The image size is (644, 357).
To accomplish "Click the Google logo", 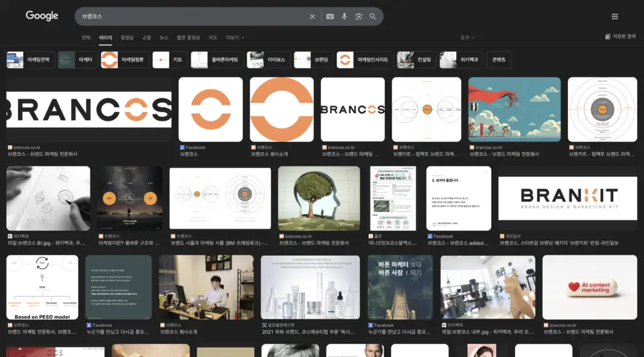I will pyautogui.click(x=42, y=16).
